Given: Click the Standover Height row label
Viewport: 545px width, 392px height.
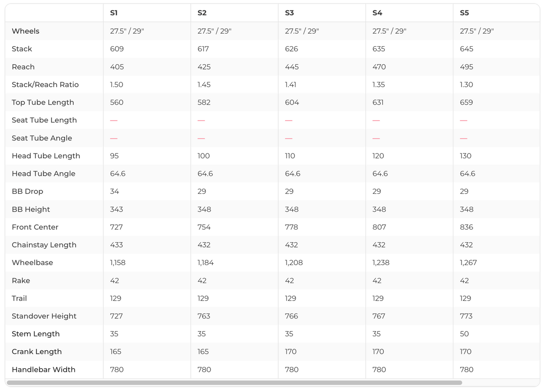Looking at the screenshot, I should point(44,316).
